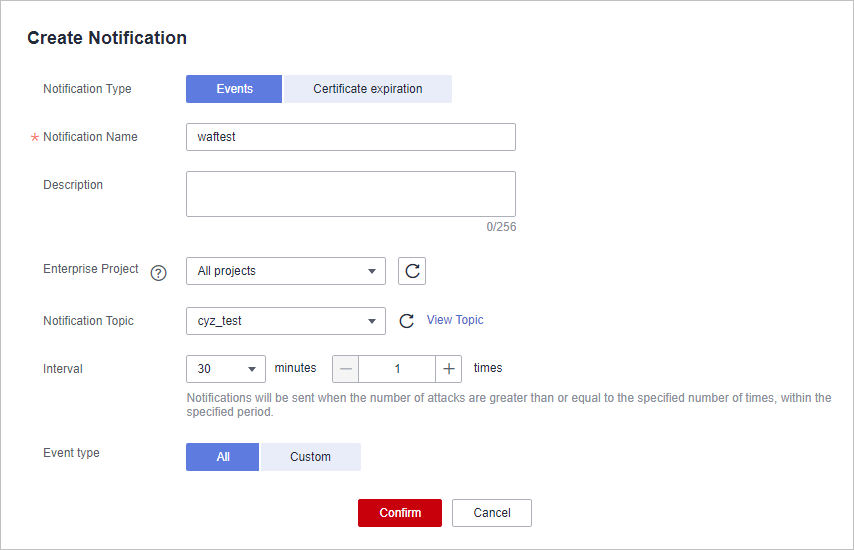Screen dimensions: 854x550
Task: Click the times number input field
Action: pos(398,369)
